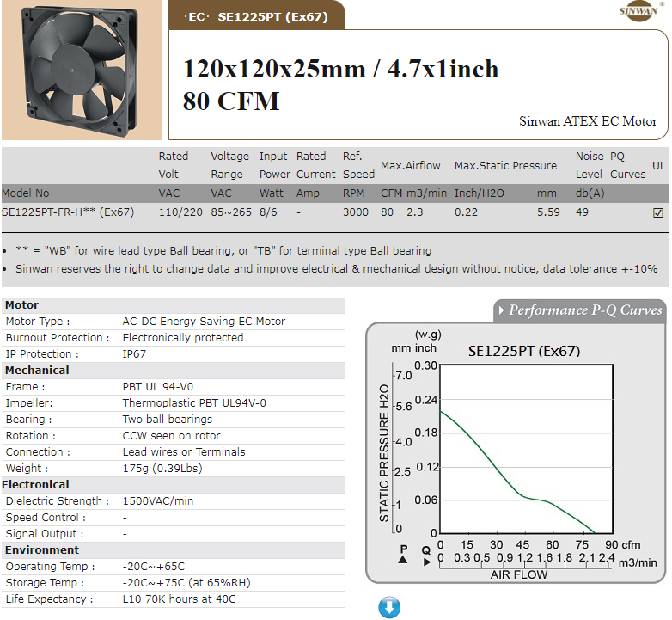Viewport: 672px width, 620px height.
Task: Click the 120x120x25mm size heading
Action: 340,69
